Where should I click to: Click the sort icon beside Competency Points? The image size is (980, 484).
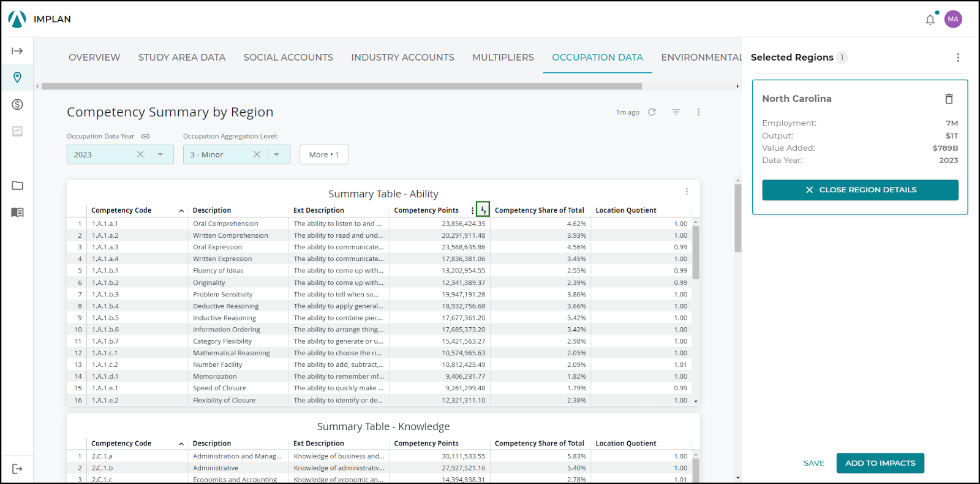click(x=483, y=210)
